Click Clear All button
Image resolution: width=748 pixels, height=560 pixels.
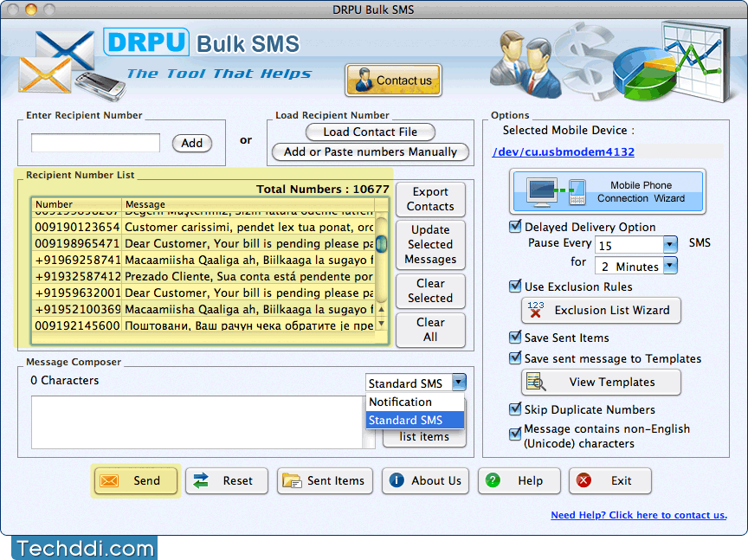coord(430,330)
